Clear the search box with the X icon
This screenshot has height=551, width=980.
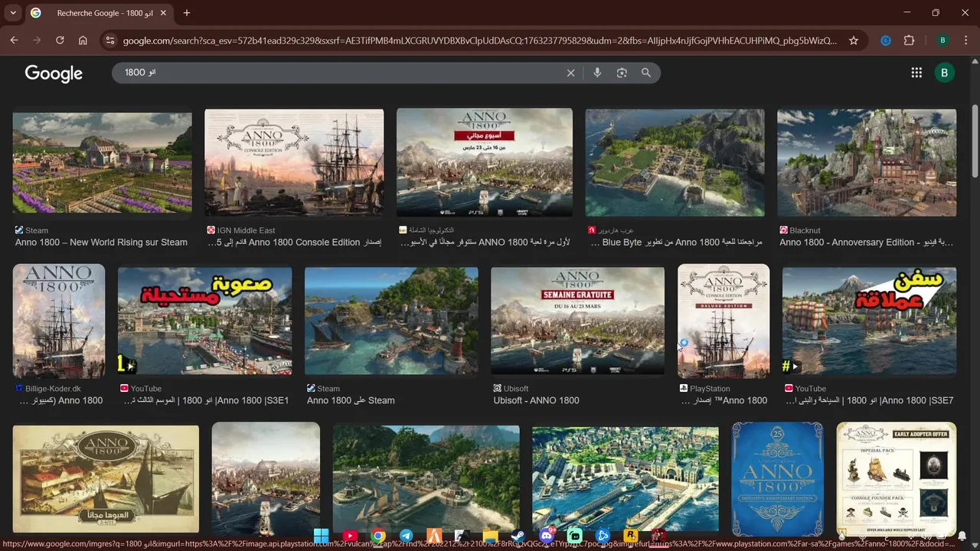[x=570, y=73]
